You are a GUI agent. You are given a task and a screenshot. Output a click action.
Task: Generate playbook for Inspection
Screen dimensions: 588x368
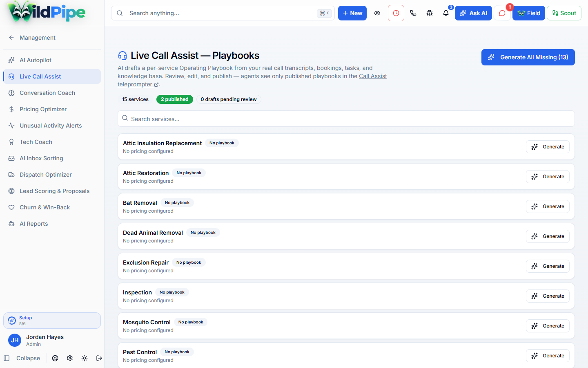pos(548,296)
